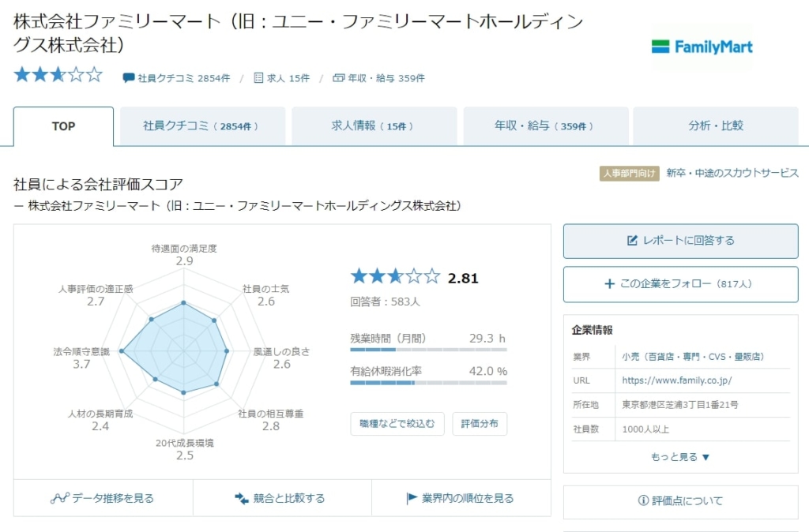Click the 2.81 overall score value
The height and width of the screenshot is (532, 809).
[463, 279]
